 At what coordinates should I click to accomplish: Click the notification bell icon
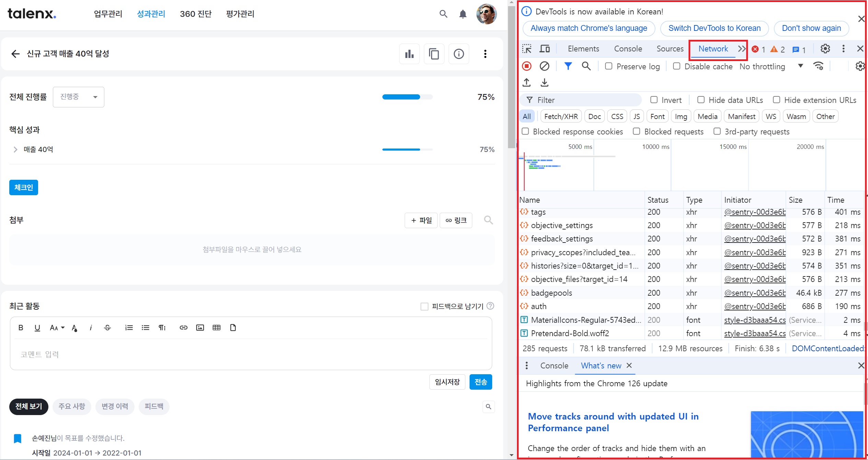pos(463,14)
